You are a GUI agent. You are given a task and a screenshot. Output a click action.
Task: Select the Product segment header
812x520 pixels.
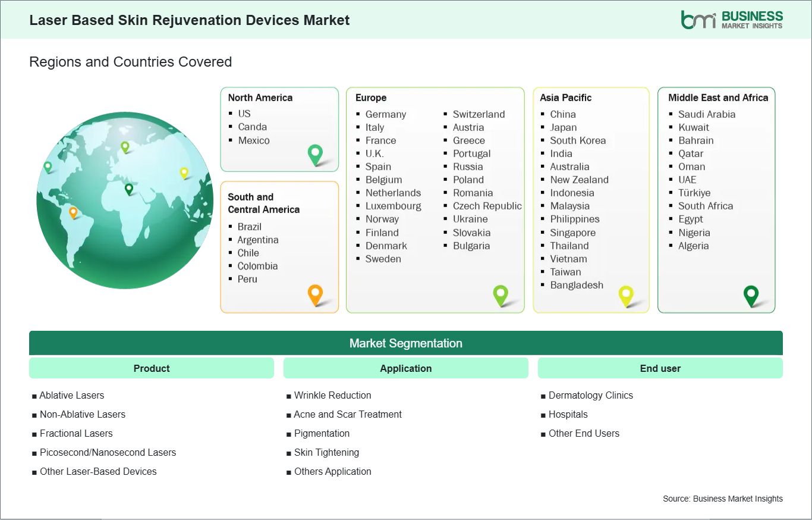pyautogui.click(x=152, y=368)
